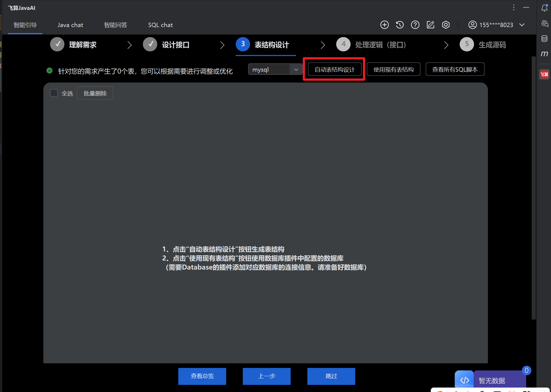The image size is (551, 392).
Task: Open the edit/feedback pencil icon
Action: click(x=430, y=25)
